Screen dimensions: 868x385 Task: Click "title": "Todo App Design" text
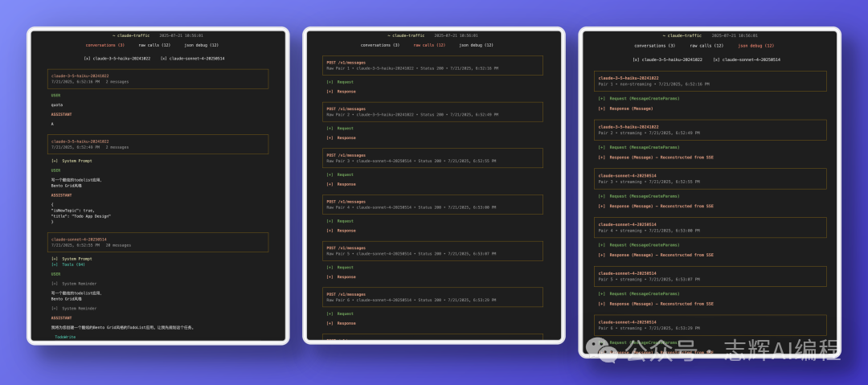click(x=81, y=216)
